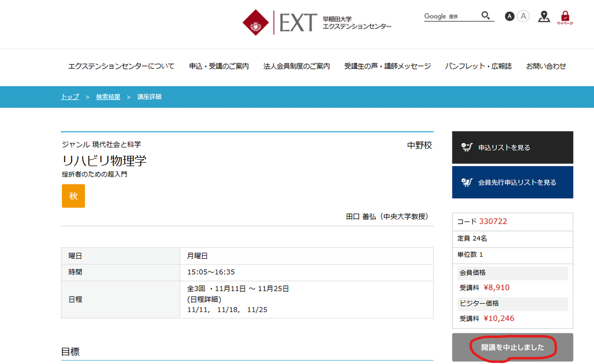Click the time 15:05～16:35 cell

306,272
